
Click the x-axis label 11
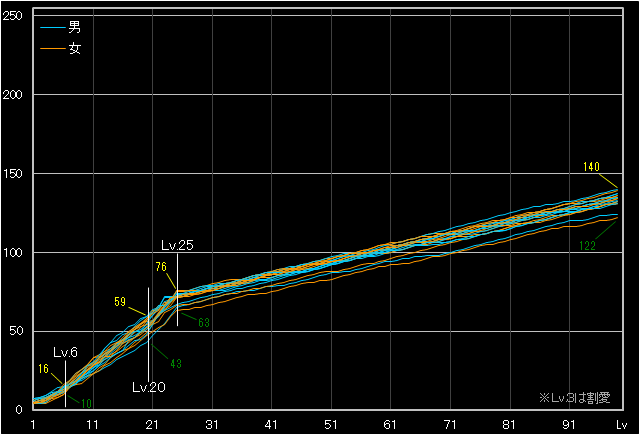[x=93, y=425]
